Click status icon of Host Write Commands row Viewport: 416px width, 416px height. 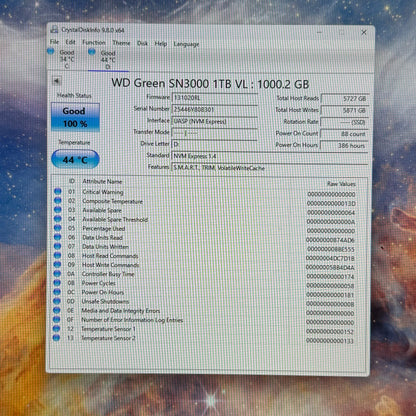[x=57, y=264]
